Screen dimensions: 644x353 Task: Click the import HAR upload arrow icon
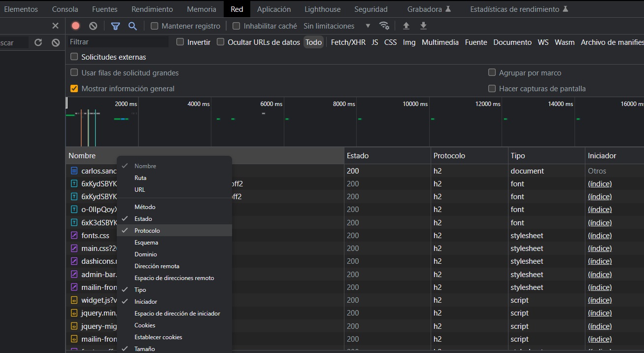(x=406, y=26)
